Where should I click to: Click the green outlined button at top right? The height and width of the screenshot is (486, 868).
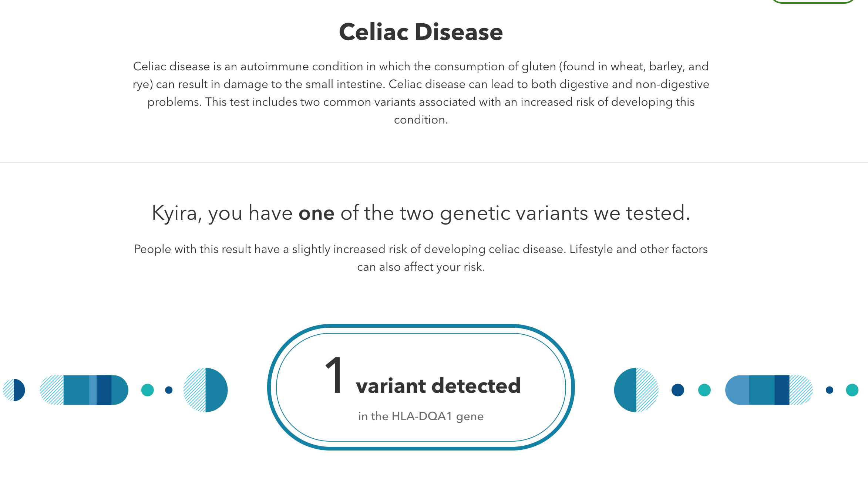click(x=812, y=1)
